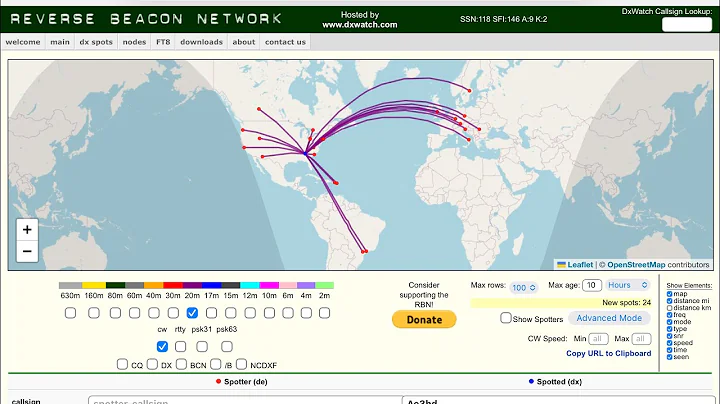
Task: Open the dx spots tab
Action: pos(96,42)
